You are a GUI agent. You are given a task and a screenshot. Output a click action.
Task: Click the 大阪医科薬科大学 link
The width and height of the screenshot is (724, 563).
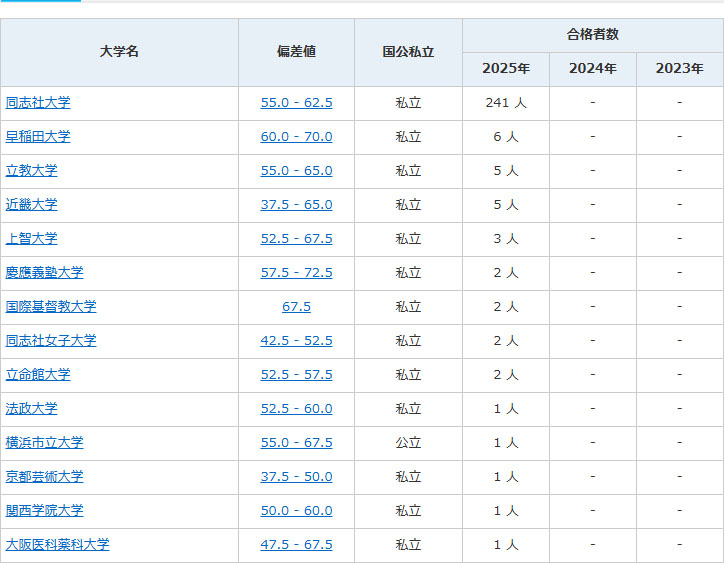click(x=58, y=545)
